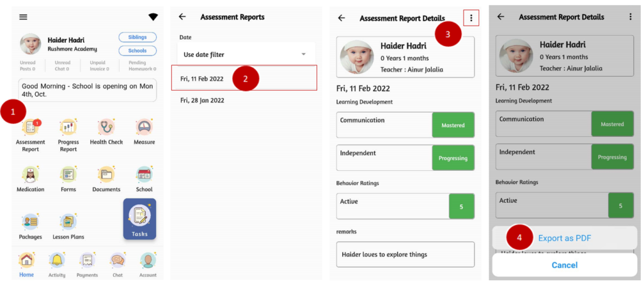Open the Lesson Plans icon
This screenshot has height=284, width=644.
[x=68, y=222]
